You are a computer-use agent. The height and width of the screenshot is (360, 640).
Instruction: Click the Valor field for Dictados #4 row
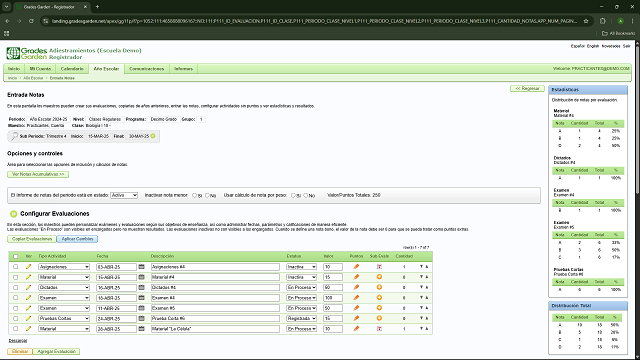click(x=333, y=287)
